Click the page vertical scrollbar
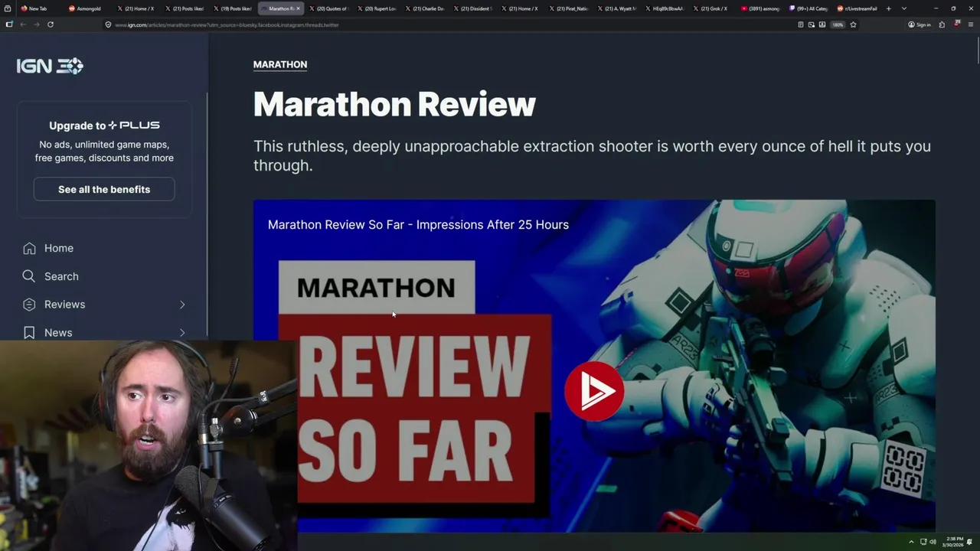980x551 pixels. (x=977, y=50)
